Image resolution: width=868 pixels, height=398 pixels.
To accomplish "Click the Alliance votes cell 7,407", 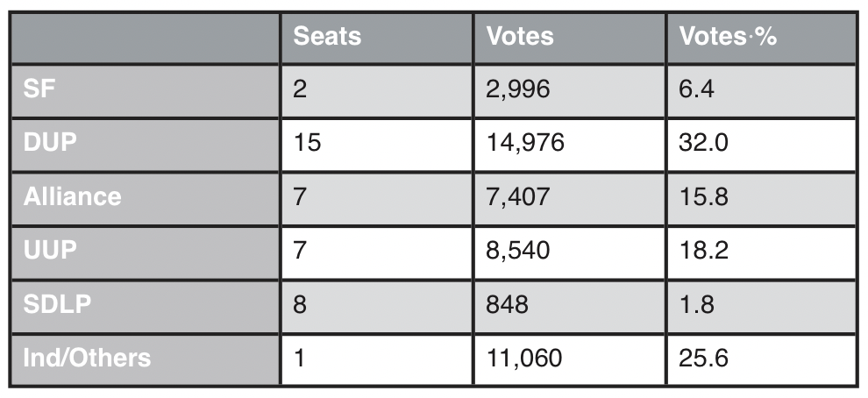I will [x=517, y=196].
